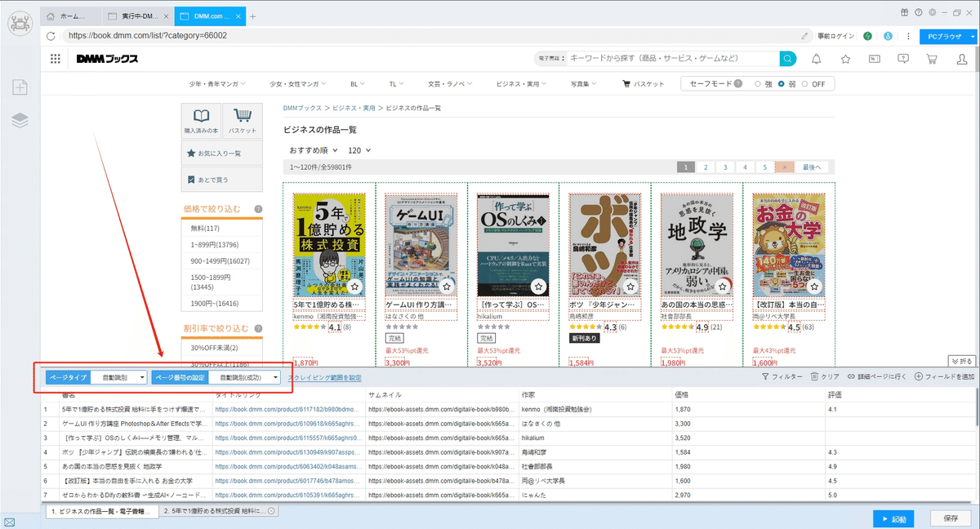Click the favorite star on 5年で1億貯める cover
The image size is (980, 529).
355,287
